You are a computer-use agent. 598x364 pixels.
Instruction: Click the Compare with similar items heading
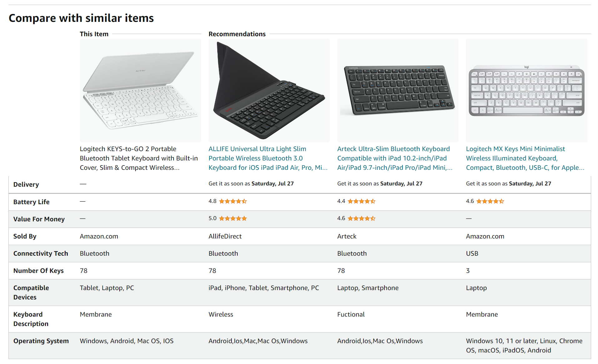[x=81, y=18]
